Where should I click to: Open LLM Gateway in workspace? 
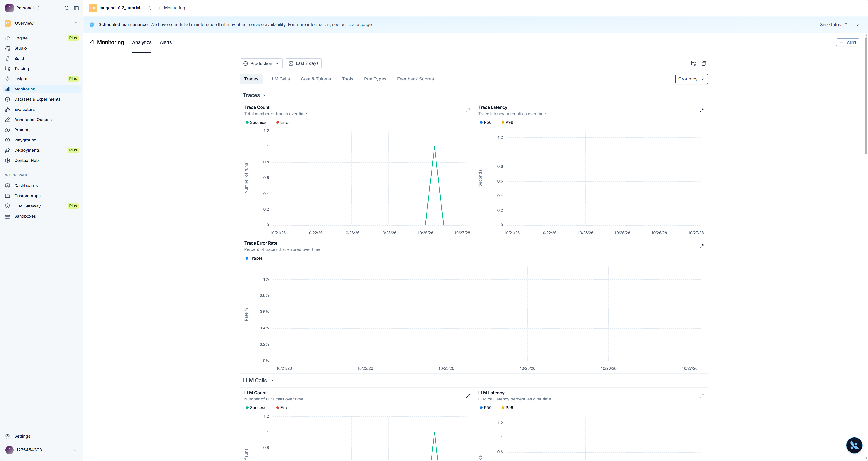coord(42,206)
